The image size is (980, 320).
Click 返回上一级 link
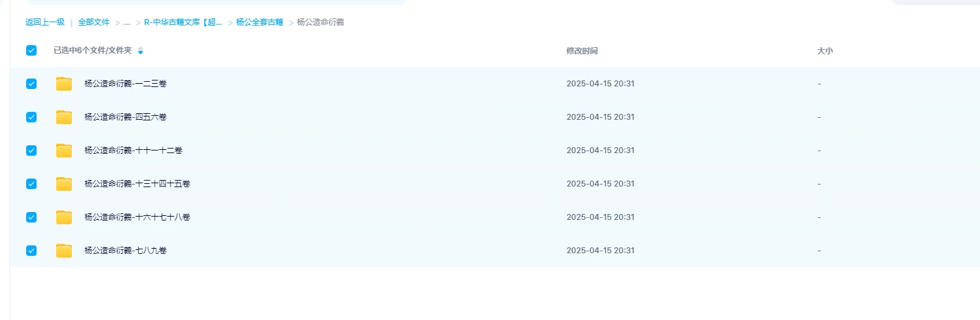point(45,22)
